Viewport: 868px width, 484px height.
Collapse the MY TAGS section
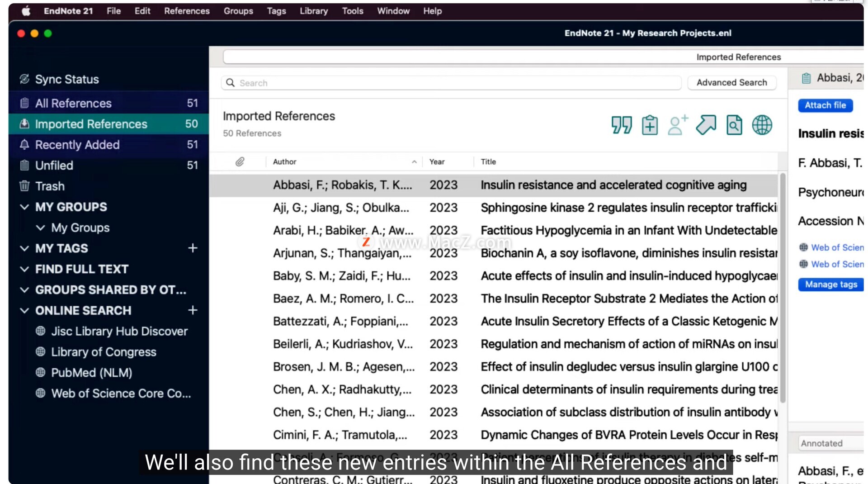point(24,248)
